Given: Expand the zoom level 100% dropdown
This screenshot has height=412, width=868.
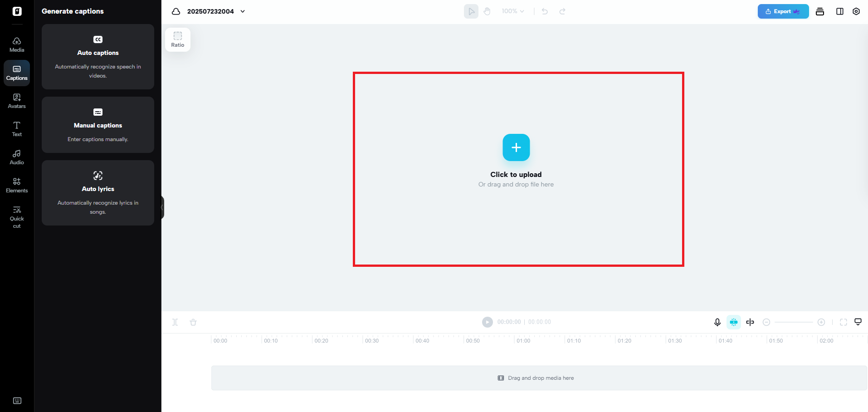Looking at the screenshot, I should (x=512, y=11).
